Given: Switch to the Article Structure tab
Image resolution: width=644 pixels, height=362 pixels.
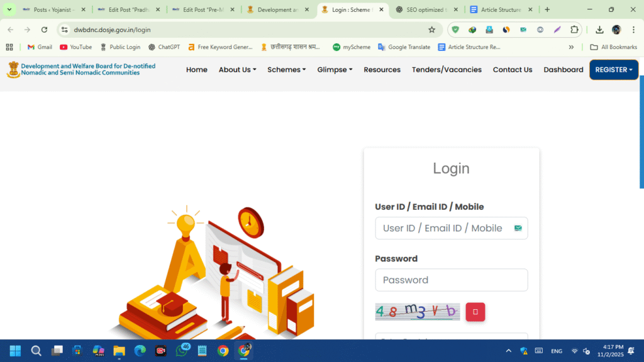Looking at the screenshot, I should point(500,10).
